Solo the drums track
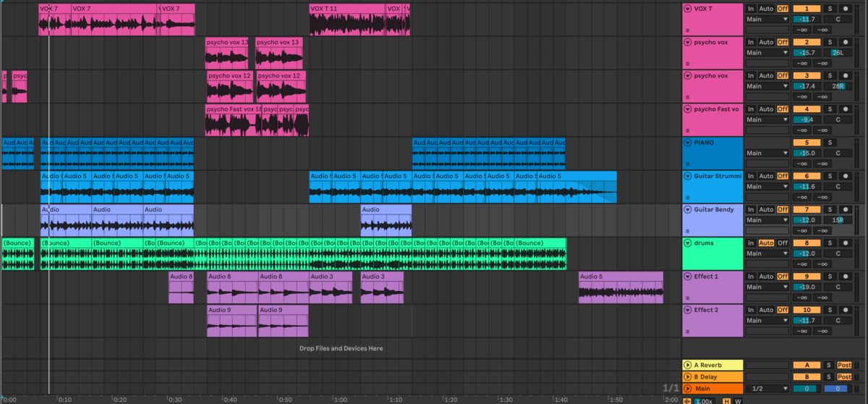This screenshot has height=404, width=868. point(830,243)
